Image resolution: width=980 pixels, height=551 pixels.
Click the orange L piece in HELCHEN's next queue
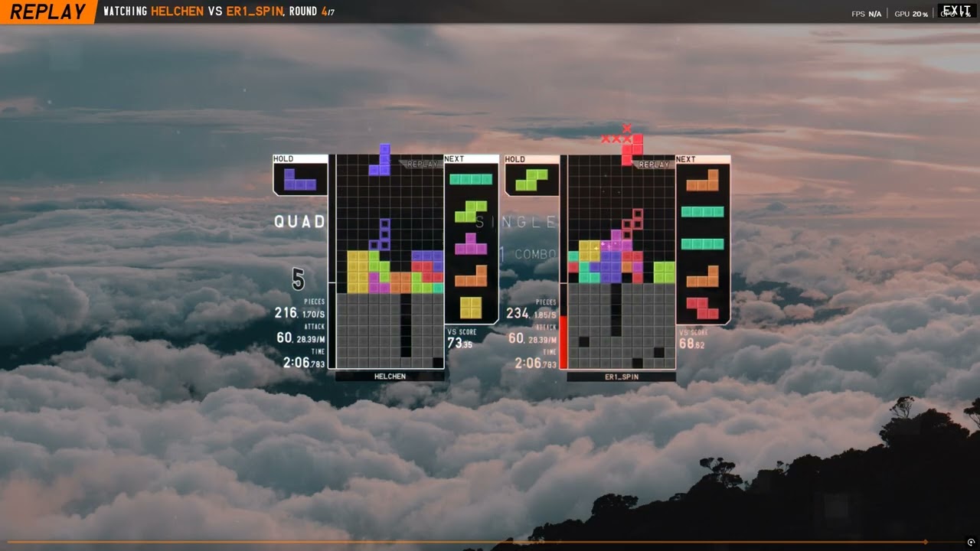tap(471, 275)
